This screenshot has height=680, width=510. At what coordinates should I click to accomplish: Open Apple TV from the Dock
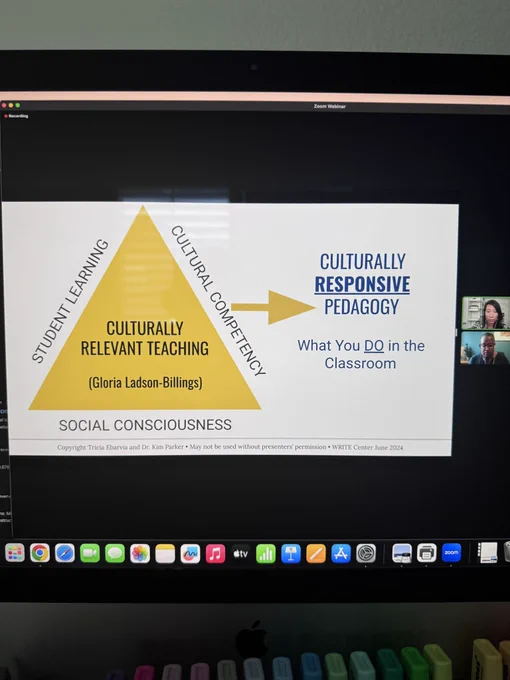pyautogui.click(x=241, y=553)
